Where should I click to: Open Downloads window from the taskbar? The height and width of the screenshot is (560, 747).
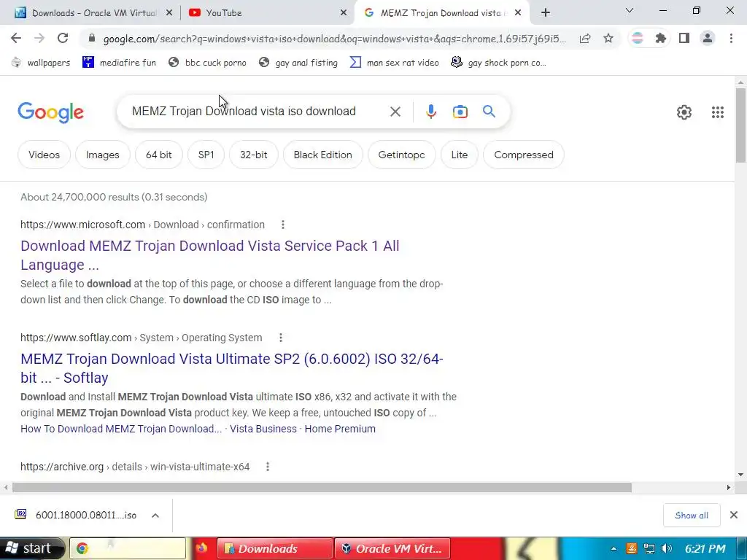tap(274, 548)
